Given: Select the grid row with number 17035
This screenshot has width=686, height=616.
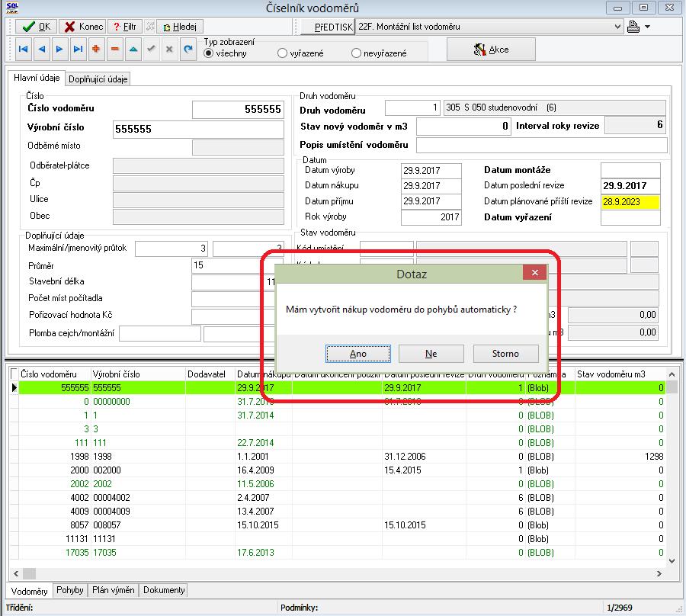Looking at the screenshot, I should [342, 553].
